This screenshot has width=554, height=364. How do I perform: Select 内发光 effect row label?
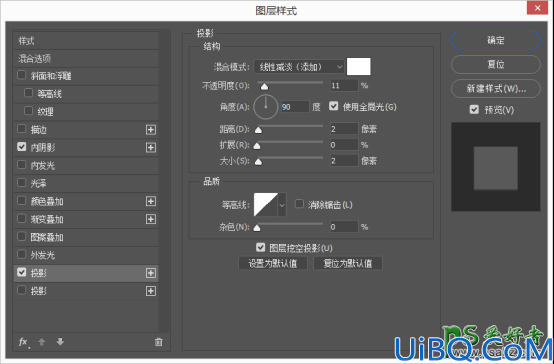coord(43,165)
